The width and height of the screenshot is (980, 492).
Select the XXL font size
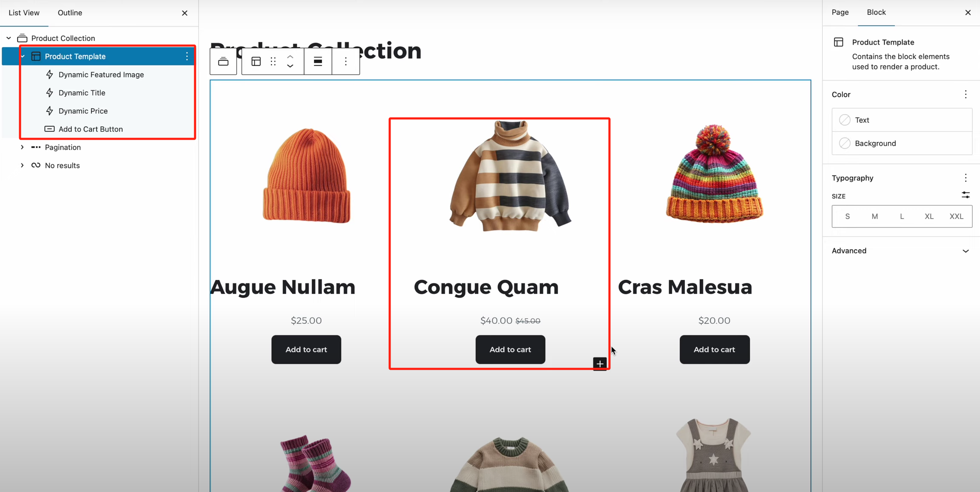click(956, 216)
